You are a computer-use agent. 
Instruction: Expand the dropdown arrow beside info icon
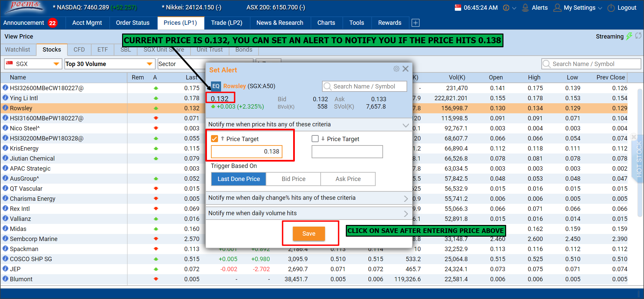pos(514,8)
